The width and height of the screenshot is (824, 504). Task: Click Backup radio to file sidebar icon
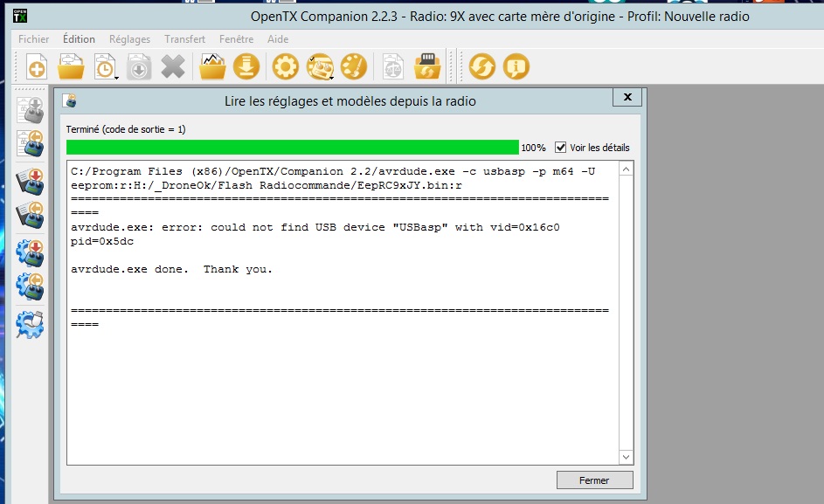pos(30,215)
